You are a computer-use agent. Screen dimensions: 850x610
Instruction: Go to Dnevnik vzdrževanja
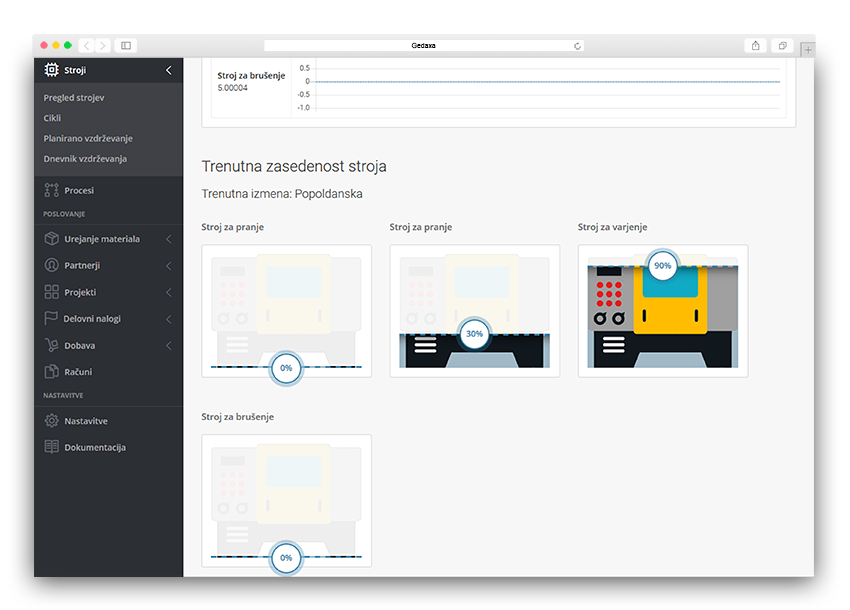pyautogui.click(x=85, y=158)
